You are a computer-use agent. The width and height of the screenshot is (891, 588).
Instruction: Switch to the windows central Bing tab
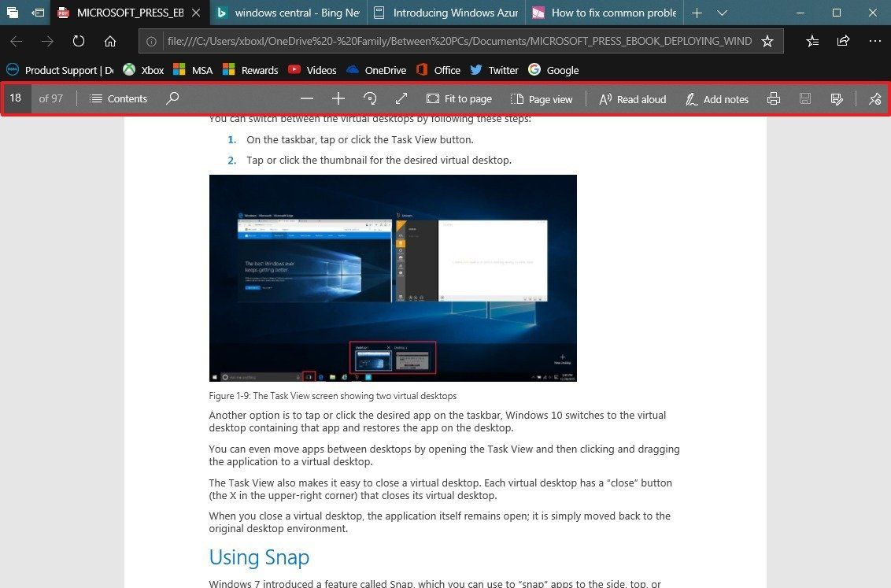coord(287,13)
